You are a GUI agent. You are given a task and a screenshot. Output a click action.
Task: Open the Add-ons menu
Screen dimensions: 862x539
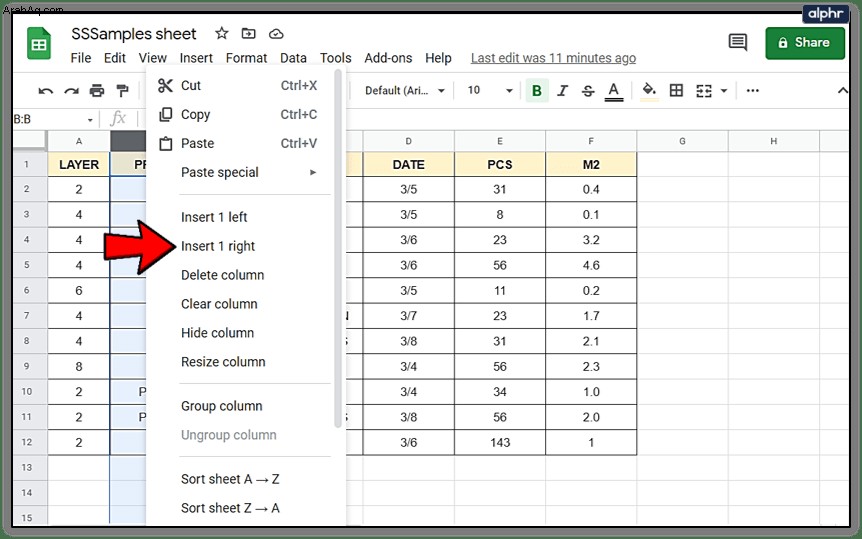click(x=388, y=58)
